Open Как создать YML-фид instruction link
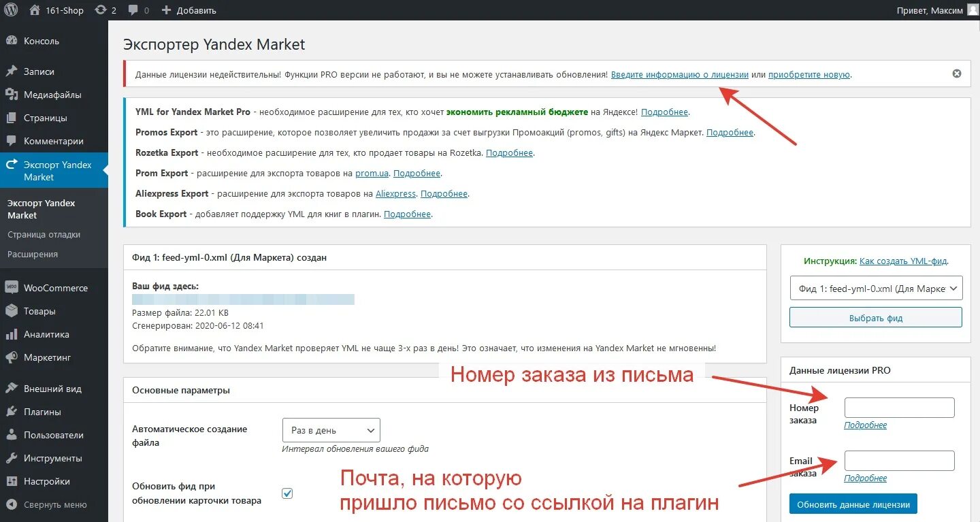980x522 pixels. pos(903,261)
